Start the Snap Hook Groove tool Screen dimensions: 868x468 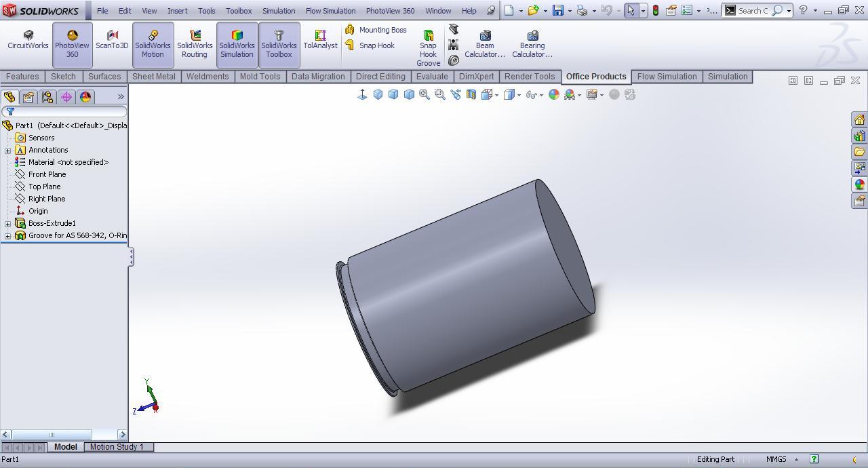[428, 44]
